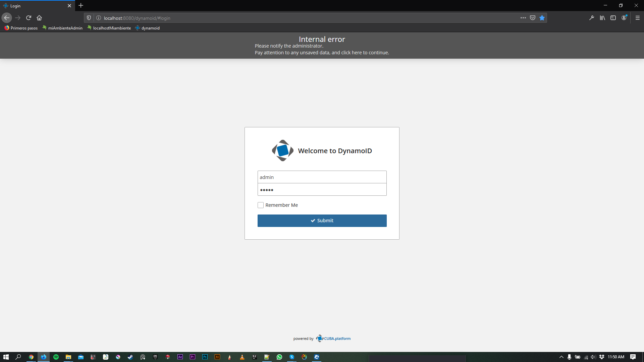Open the clock showing 11:50 AM

616,357
